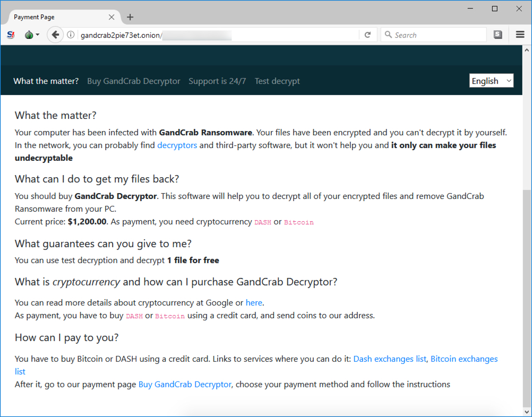
Task: Close the Payment Page tab
Action: tap(111, 17)
